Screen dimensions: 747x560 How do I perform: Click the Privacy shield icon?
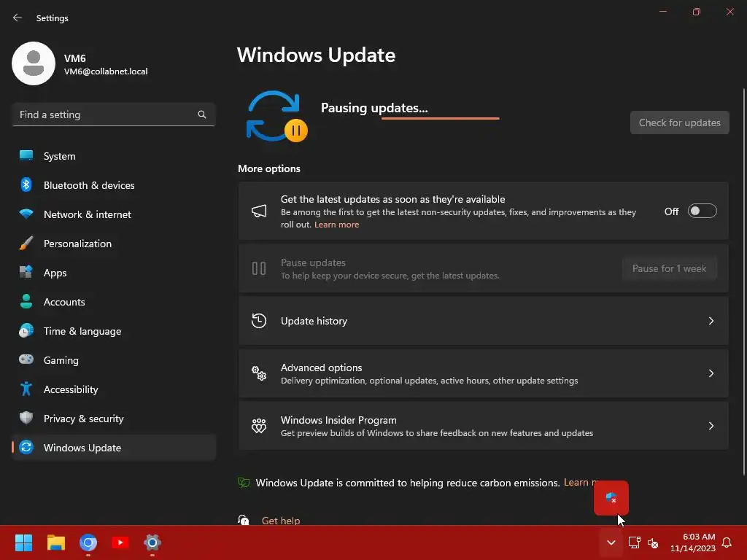point(26,418)
